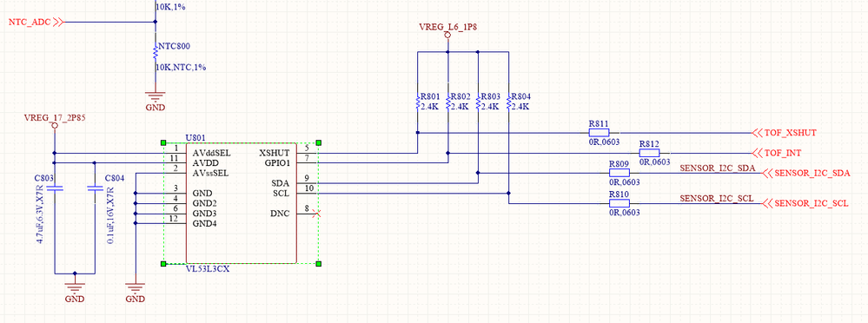The width and height of the screenshot is (868, 323).
Task: Click the GND2 pin name
Action: [205, 203]
